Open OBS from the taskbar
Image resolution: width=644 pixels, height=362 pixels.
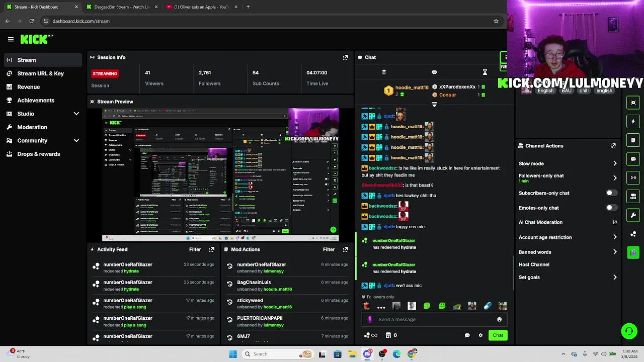pyautogui.click(x=382, y=354)
